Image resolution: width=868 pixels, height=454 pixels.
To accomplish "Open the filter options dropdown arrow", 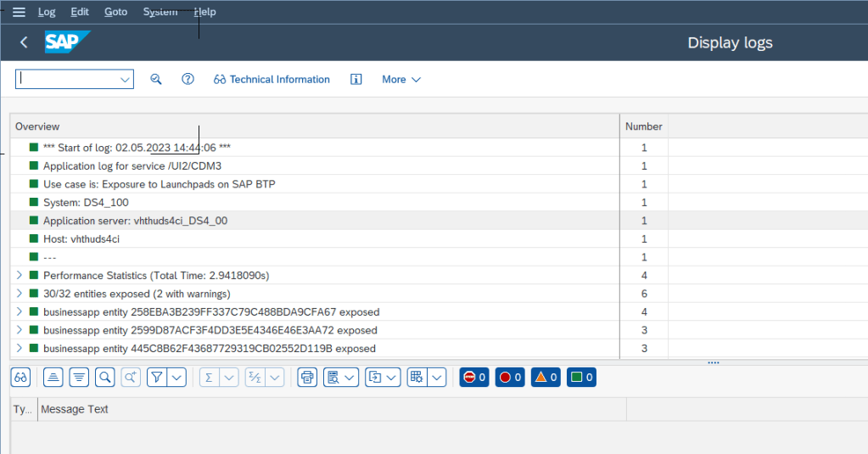I will pos(176,378).
